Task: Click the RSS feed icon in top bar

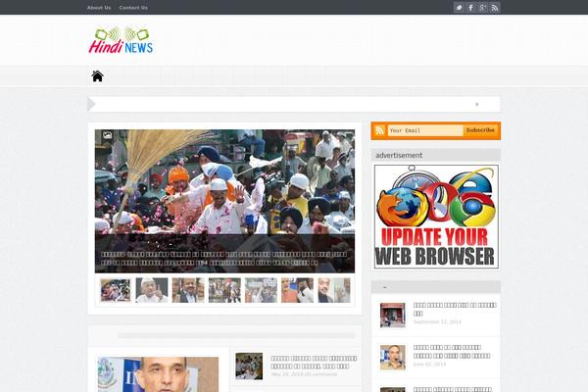Action: click(x=495, y=8)
